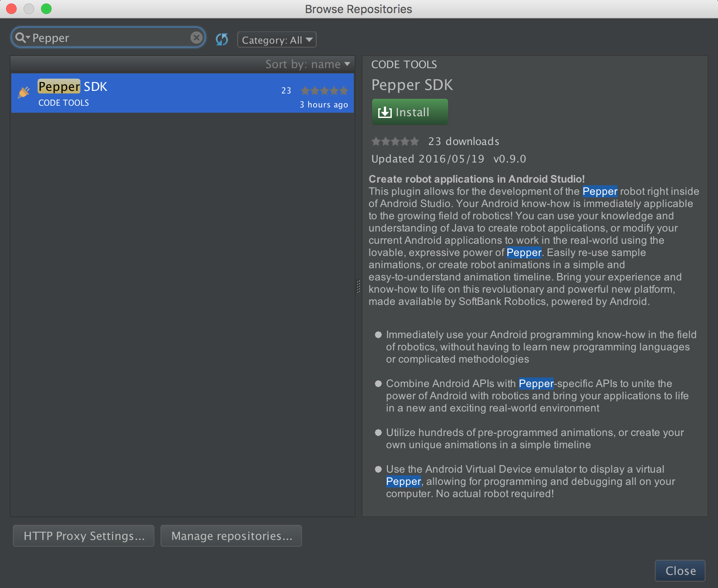Open Manage repositories dialog
This screenshot has height=588, width=718.
[x=231, y=536]
